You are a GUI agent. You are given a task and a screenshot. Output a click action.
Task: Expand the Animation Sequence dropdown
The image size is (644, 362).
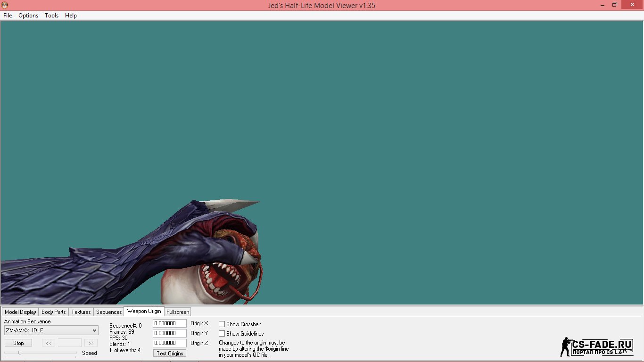coord(51,330)
